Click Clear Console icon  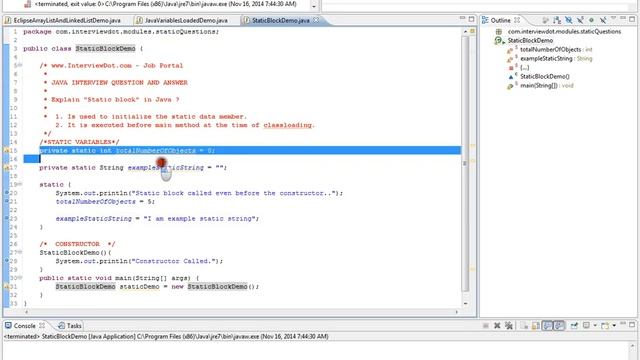click(524, 325)
